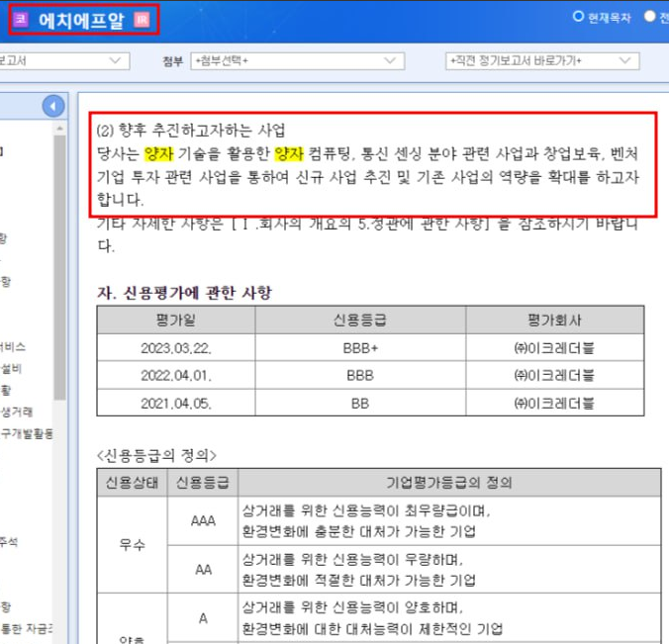Click the BBB+ credit rating cell

click(360, 348)
